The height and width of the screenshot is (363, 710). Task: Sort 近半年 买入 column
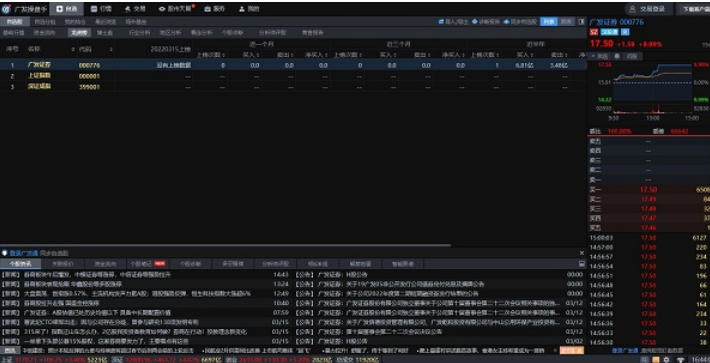(x=524, y=54)
